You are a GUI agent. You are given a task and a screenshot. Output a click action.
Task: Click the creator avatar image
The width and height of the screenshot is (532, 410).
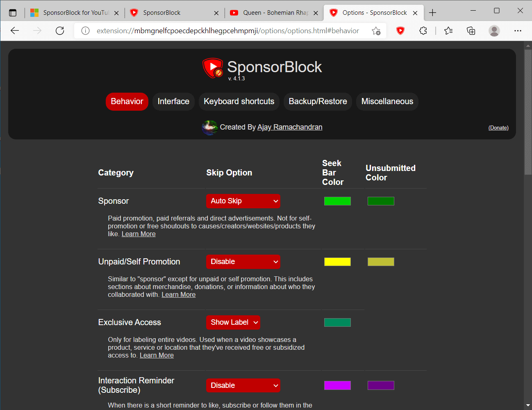209,127
